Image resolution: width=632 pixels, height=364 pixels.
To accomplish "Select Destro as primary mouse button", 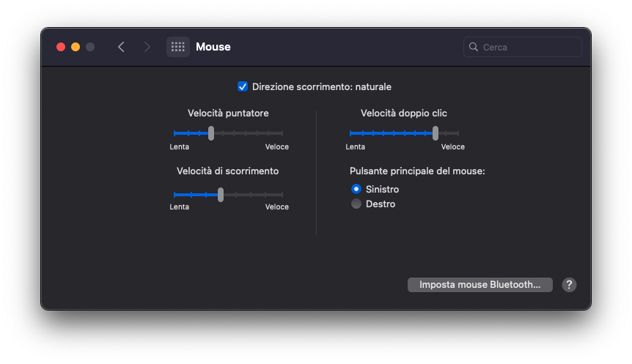I will (356, 204).
